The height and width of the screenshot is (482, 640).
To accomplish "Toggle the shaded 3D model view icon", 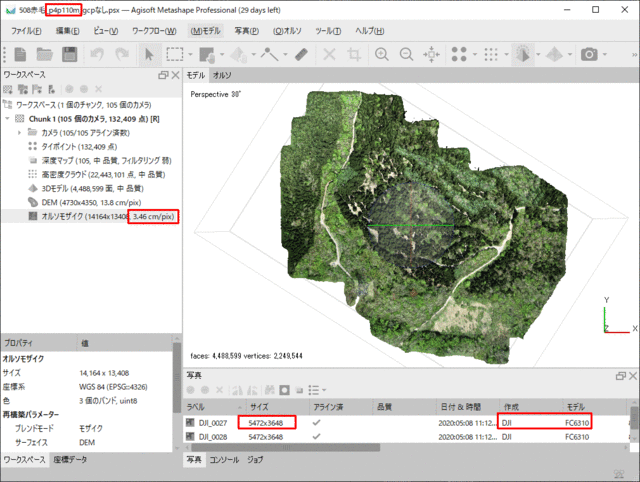I will [x=523, y=54].
